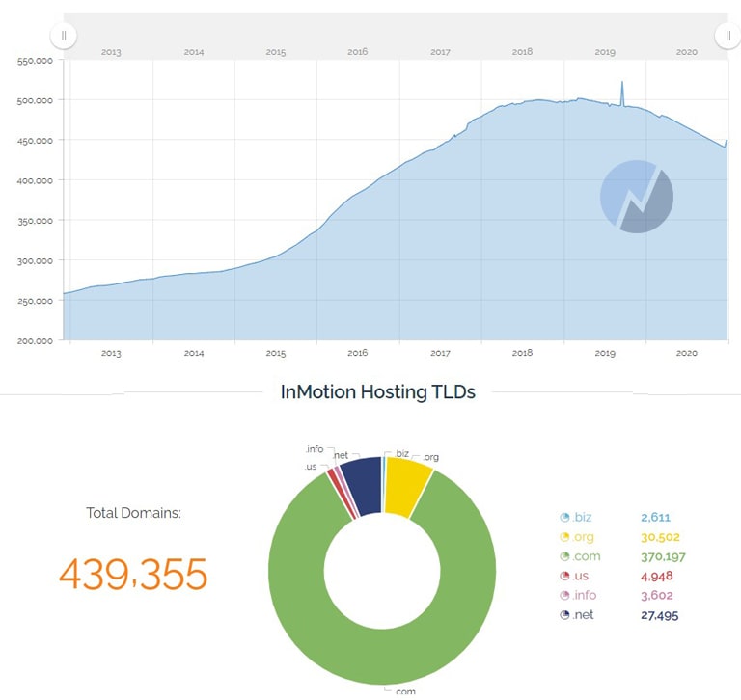741x700 pixels.
Task: Click the 2017 bottom axis label
Action: [x=440, y=353]
